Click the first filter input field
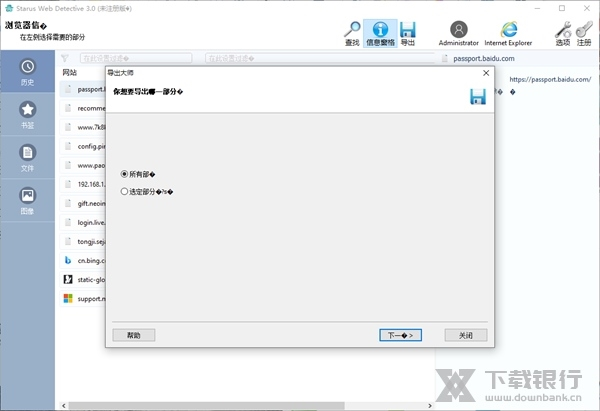Screen dimensions: 600x411 136,58
